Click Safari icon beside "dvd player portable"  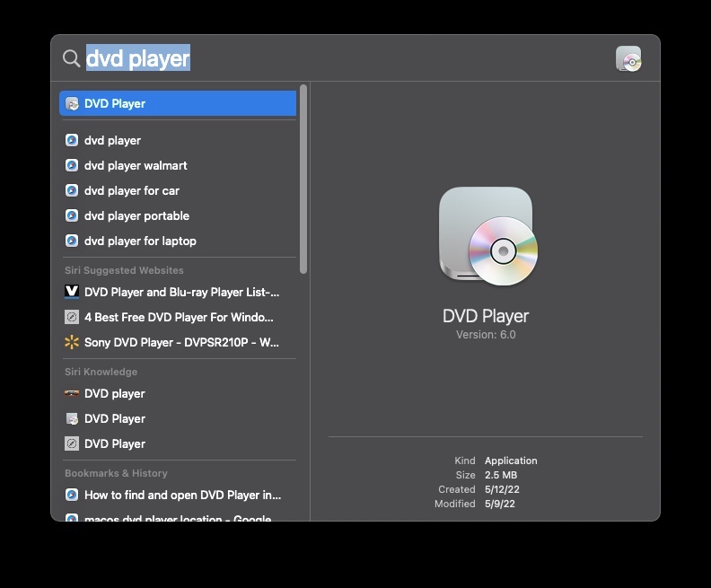(72, 215)
